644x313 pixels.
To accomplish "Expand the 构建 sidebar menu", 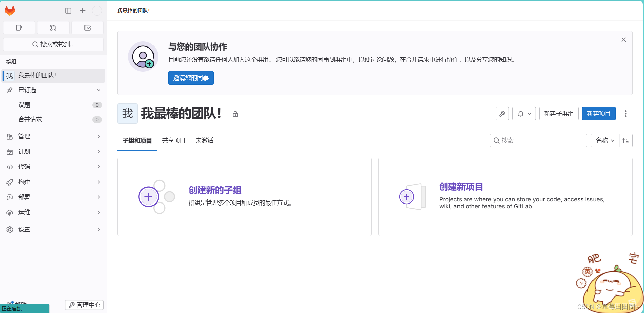I will (x=54, y=182).
